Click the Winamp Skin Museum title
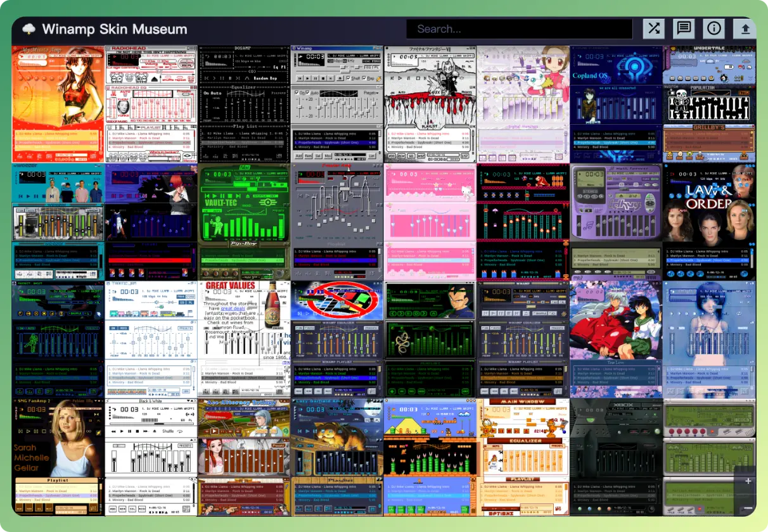The height and width of the screenshot is (532, 768). [x=115, y=29]
